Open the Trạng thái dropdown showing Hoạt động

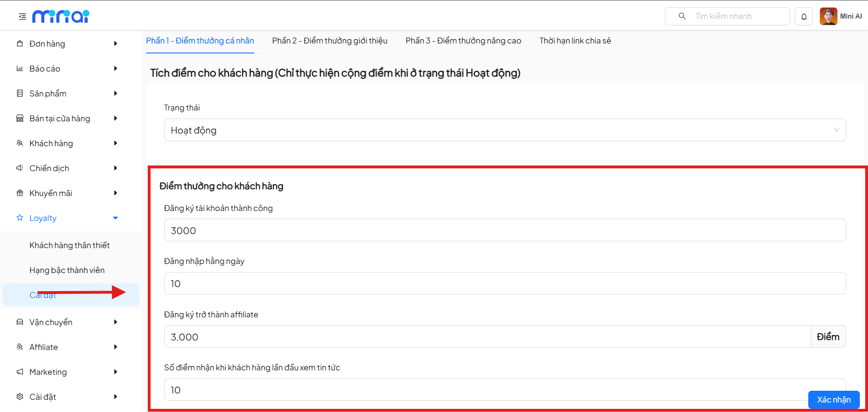coord(505,130)
